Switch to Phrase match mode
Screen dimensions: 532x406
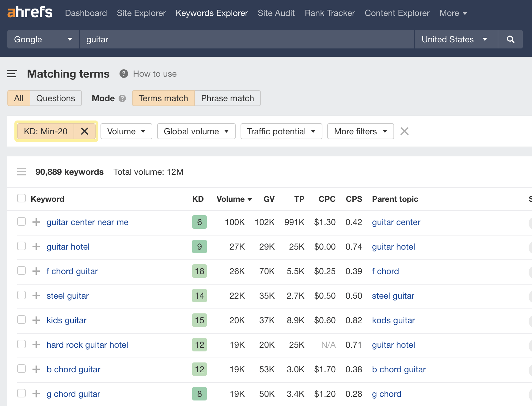click(x=227, y=98)
